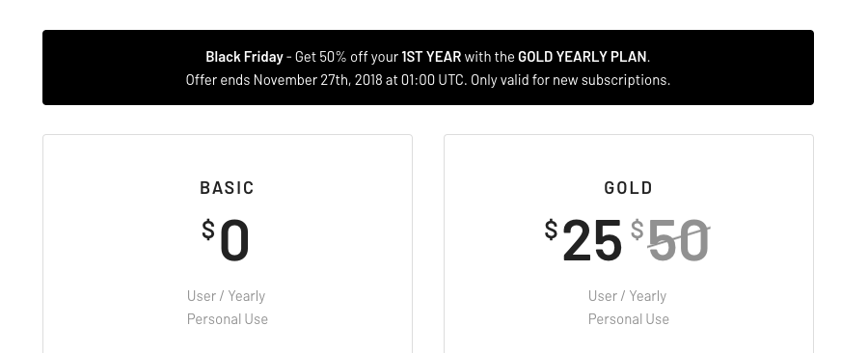
Task: Click the grey dollar sign before strikethrough 50
Action: click(637, 230)
